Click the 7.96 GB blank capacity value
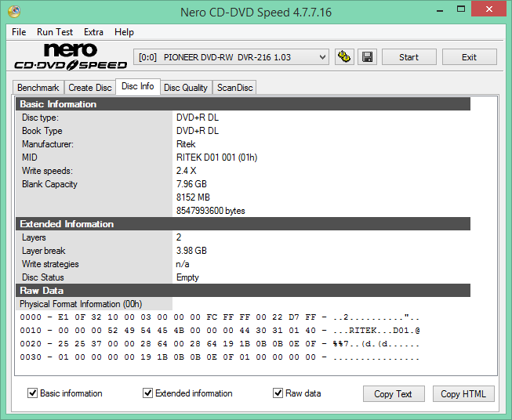 (191, 184)
